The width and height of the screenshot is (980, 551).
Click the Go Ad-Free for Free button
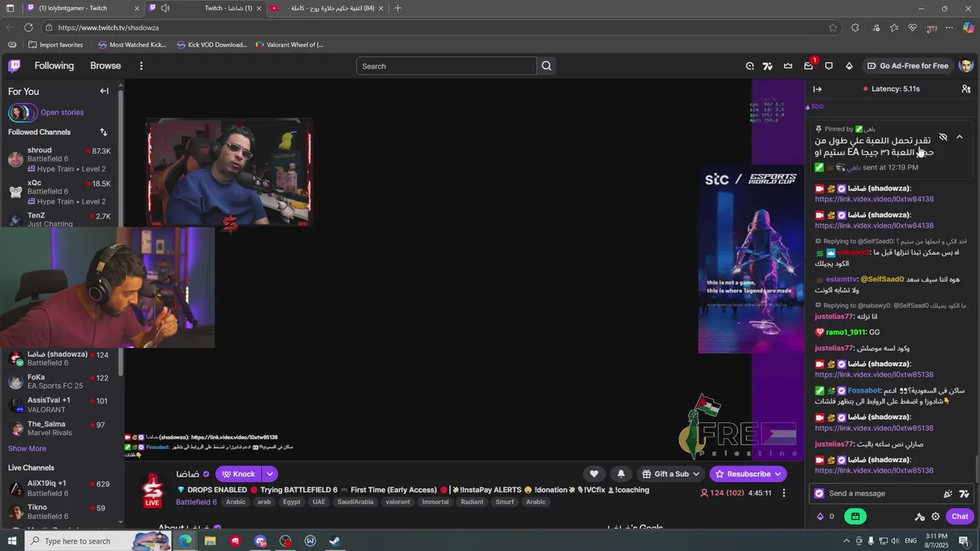908,66
